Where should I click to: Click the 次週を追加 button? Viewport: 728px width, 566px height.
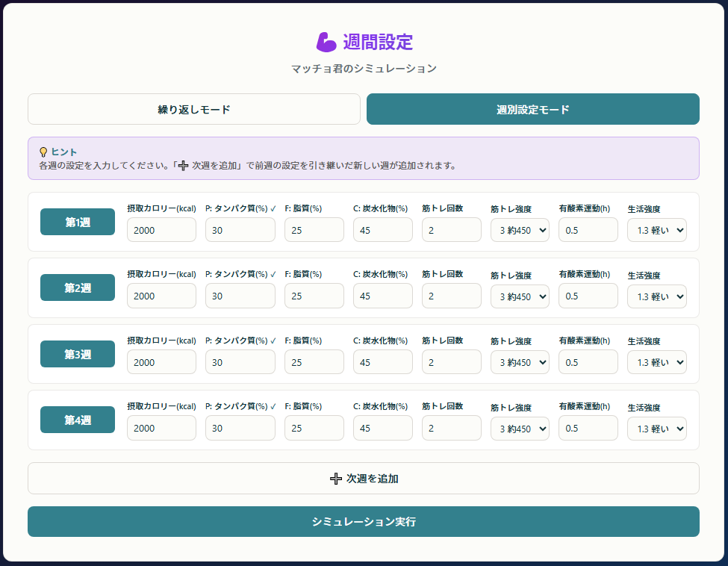pyautogui.click(x=364, y=478)
